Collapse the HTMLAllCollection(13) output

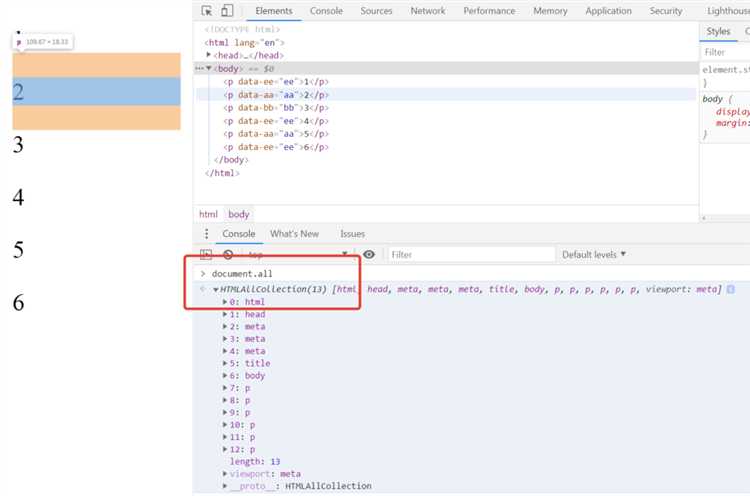pos(216,289)
